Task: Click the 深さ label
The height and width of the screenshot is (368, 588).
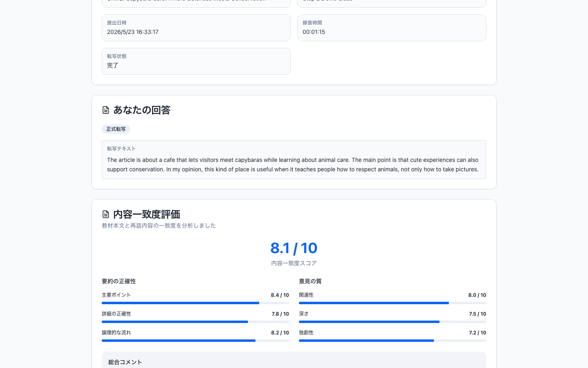Action: click(x=304, y=314)
